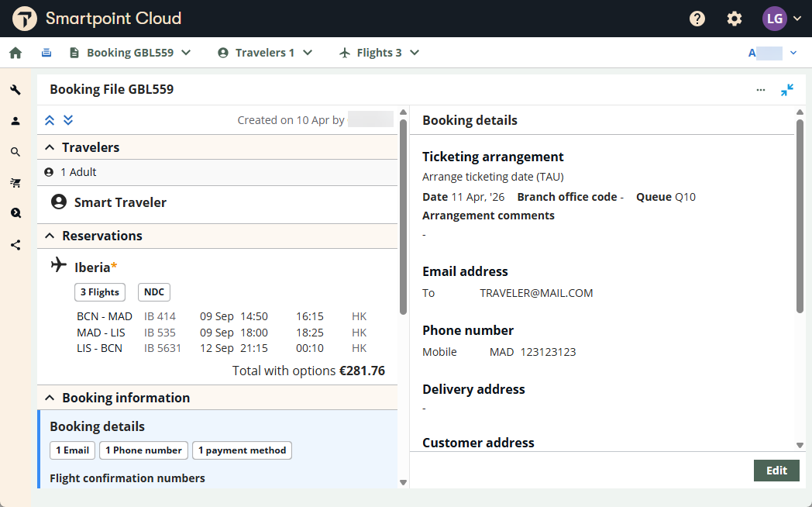
Task: Open the Travelers 1 dropdown menu
Action: click(266, 53)
